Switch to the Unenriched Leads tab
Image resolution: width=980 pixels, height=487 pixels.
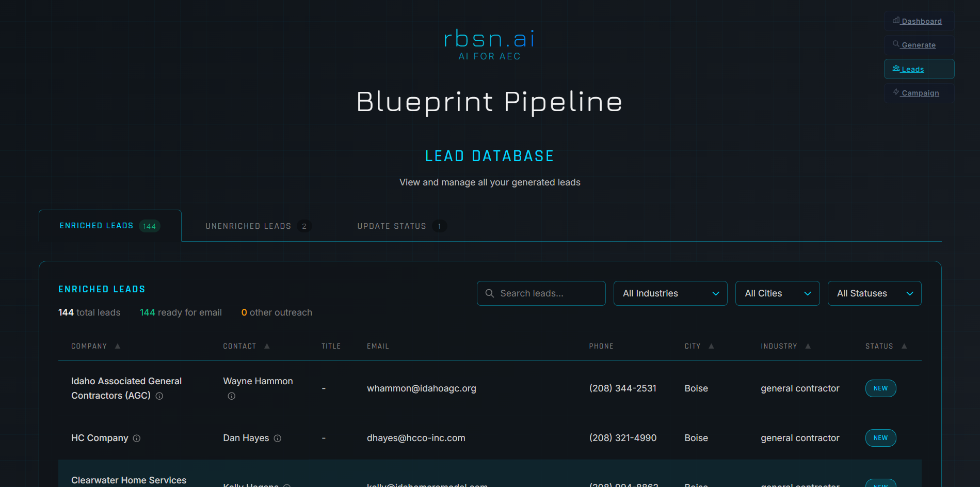[x=248, y=226]
